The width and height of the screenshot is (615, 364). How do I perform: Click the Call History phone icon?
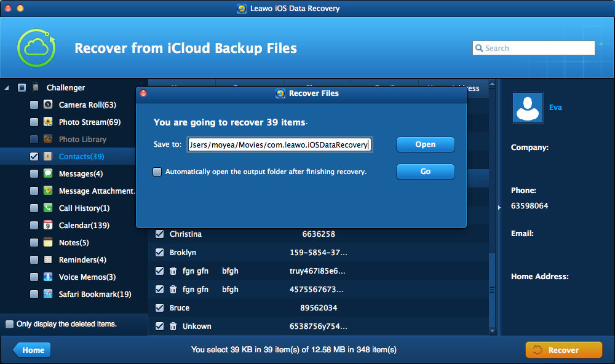pyautogui.click(x=48, y=208)
